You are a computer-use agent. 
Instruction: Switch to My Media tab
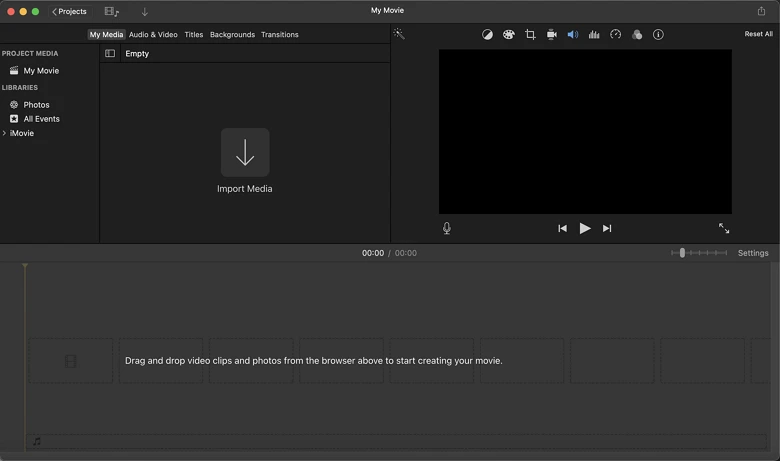pos(106,34)
